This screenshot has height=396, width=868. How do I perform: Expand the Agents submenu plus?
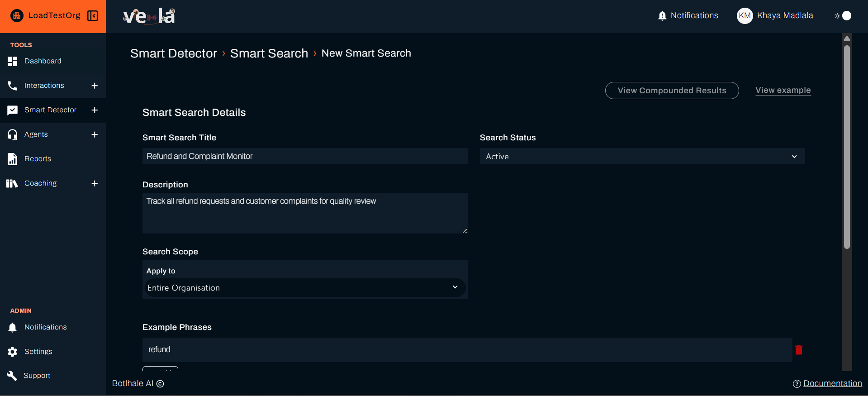tap(95, 134)
